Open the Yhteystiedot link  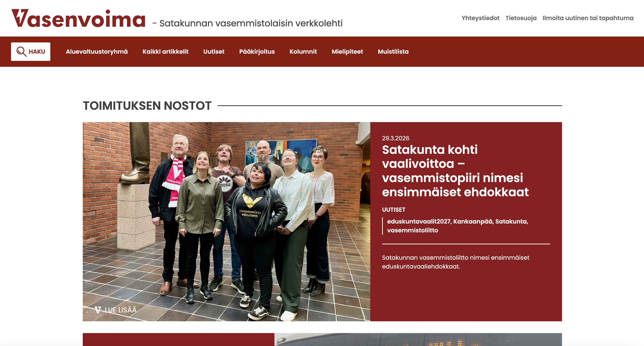click(480, 18)
